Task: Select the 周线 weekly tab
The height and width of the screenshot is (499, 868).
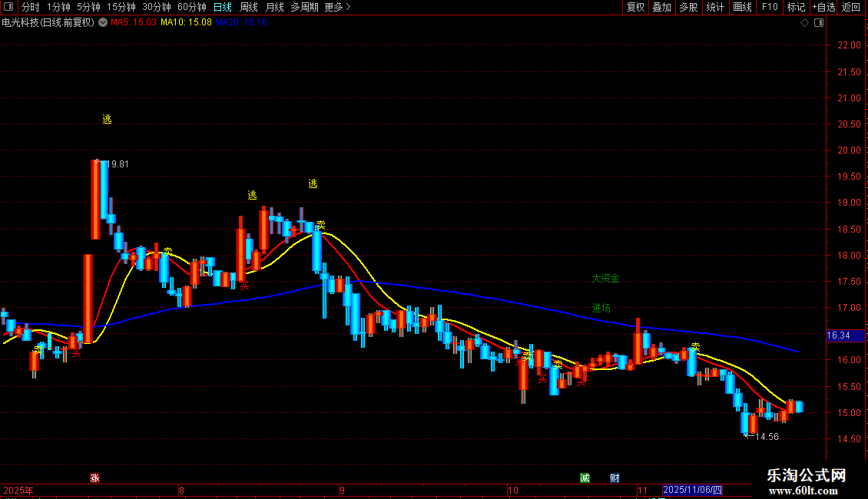Action: click(x=249, y=7)
